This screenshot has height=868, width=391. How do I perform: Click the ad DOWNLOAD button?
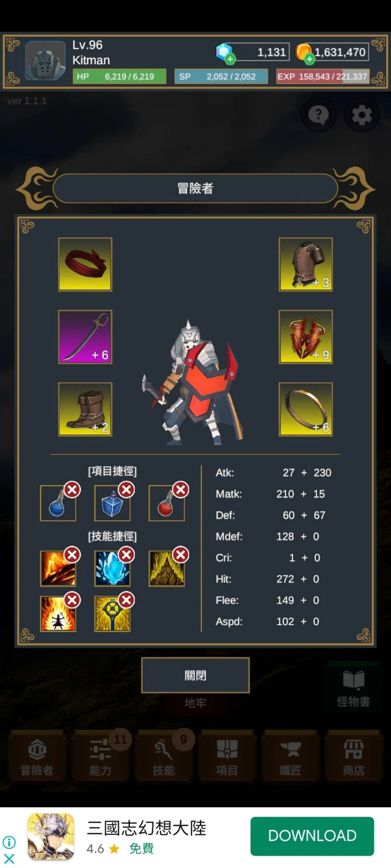tap(312, 836)
